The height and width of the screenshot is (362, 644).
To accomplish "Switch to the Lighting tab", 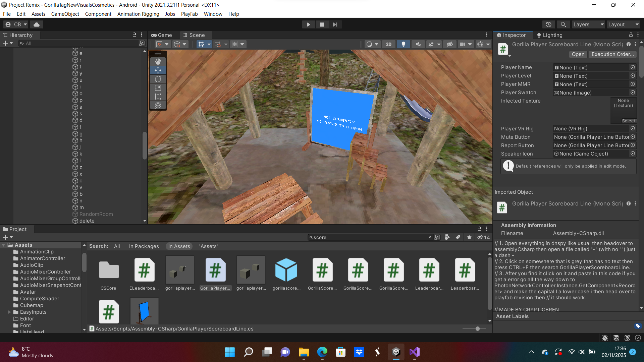I will click(x=549, y=35).
